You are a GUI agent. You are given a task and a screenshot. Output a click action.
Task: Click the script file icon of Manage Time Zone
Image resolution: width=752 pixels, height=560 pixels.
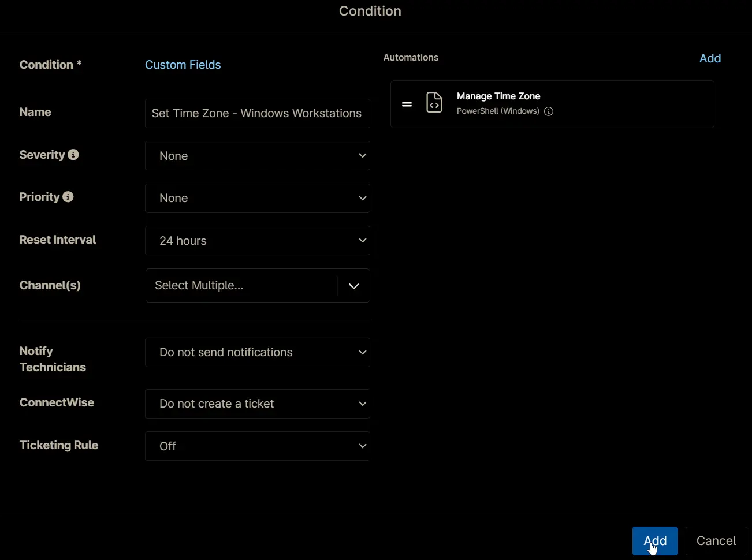point(434,103)
